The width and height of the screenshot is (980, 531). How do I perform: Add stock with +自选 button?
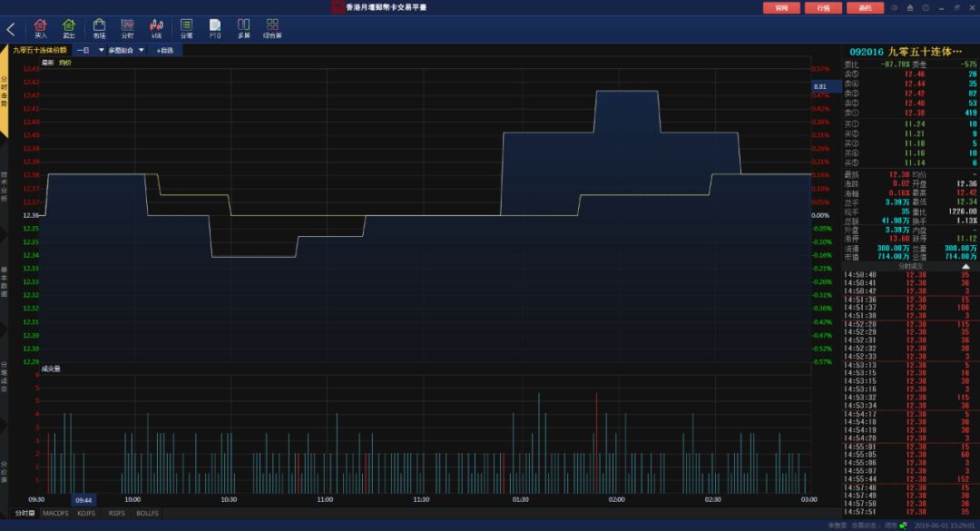[165, 50]
